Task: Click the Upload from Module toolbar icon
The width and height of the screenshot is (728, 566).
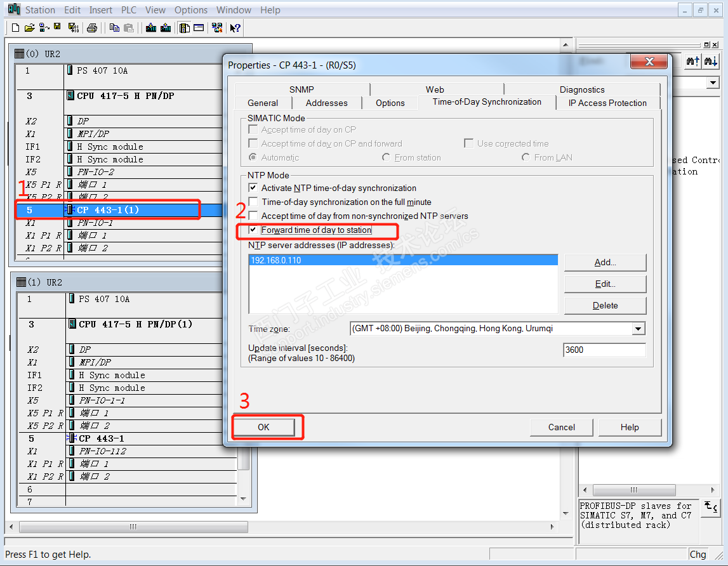Action: click(166, 28)
